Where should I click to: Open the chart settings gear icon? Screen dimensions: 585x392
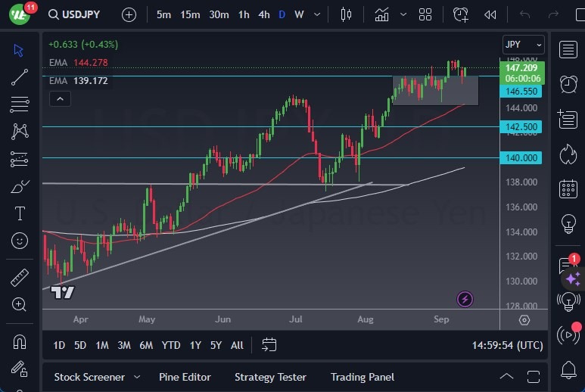524,320
